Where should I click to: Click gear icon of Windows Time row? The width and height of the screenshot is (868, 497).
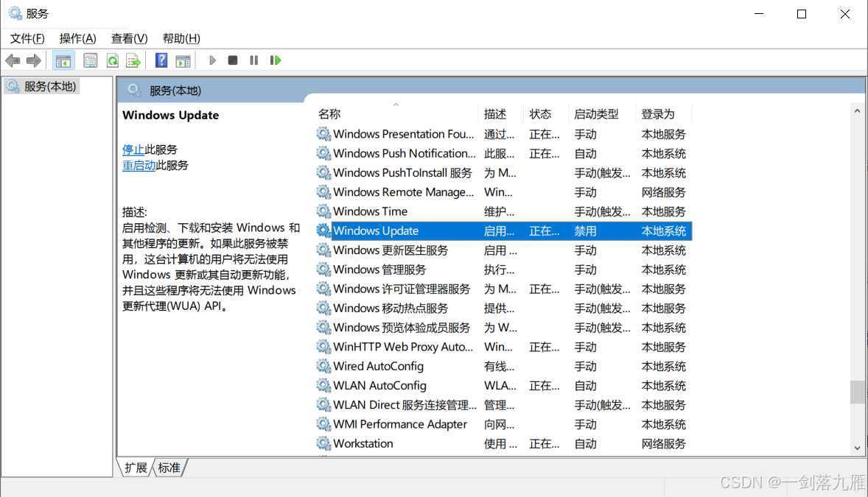pos(323,211)
